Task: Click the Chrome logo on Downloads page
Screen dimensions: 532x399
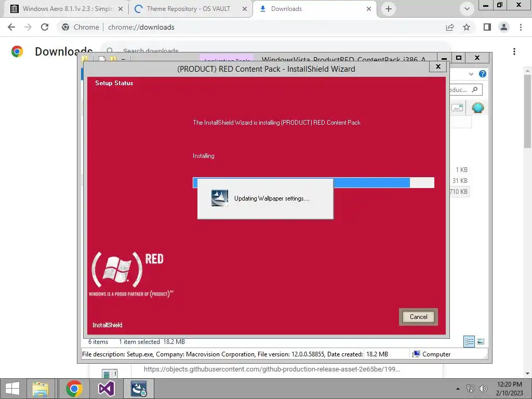Action: (x=17, y=51)
